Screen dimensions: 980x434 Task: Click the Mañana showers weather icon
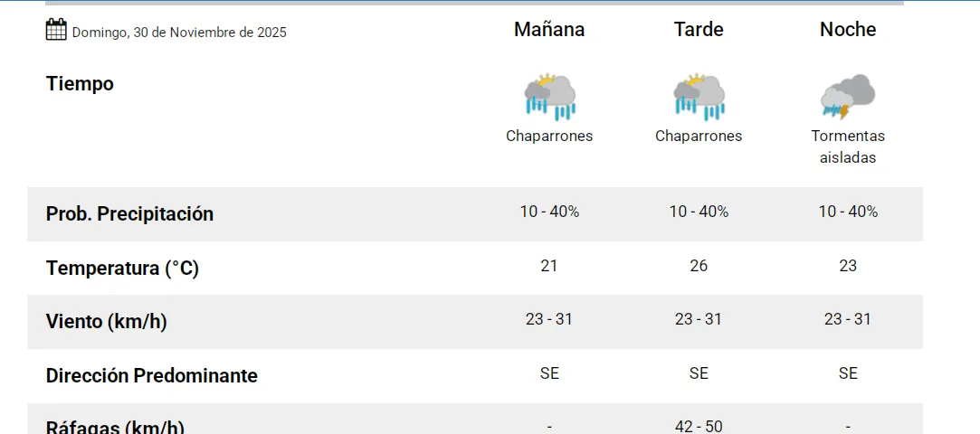point(549,97)
